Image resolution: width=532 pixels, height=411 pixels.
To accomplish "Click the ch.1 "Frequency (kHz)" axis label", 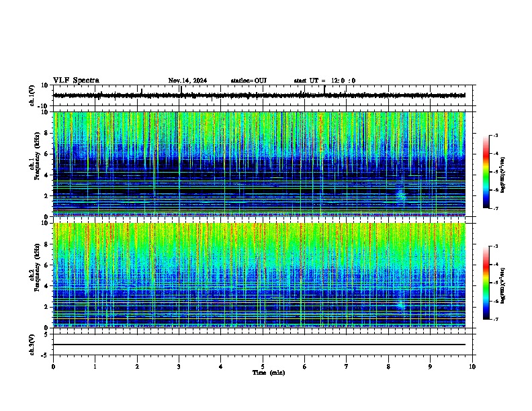I will [37, 156].
